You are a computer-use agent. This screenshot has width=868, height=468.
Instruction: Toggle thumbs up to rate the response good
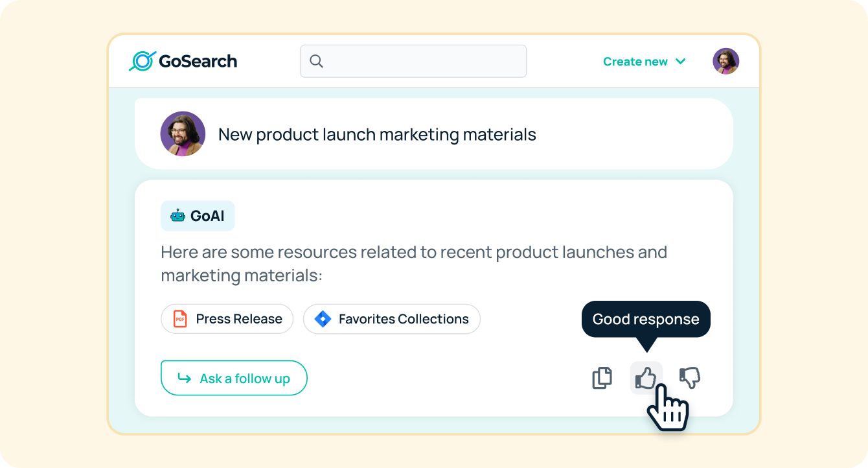pos(645,378)
